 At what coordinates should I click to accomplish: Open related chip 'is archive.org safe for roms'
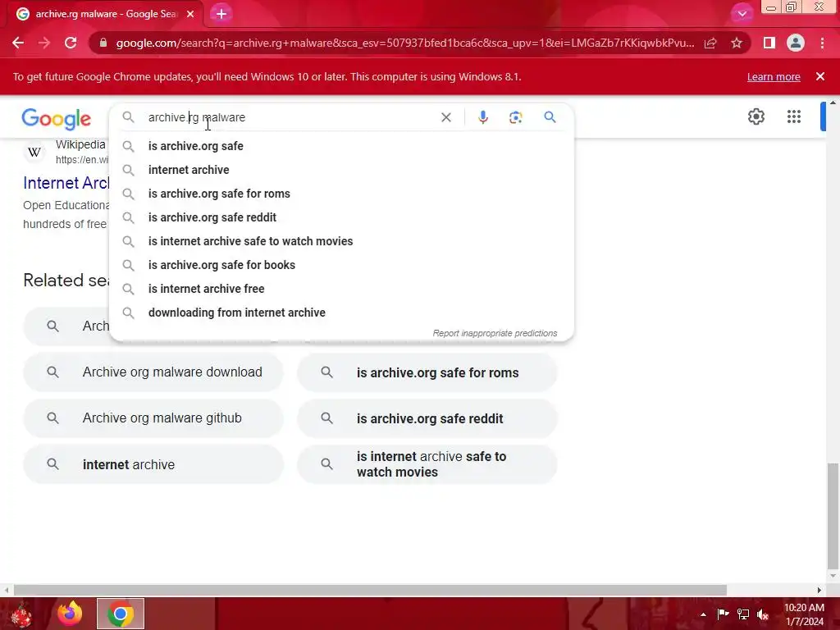(x=427, y=372)
